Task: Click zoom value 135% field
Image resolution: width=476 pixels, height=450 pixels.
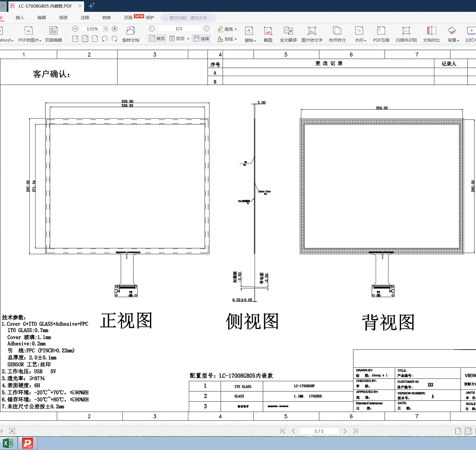Action: coord(92,29)
